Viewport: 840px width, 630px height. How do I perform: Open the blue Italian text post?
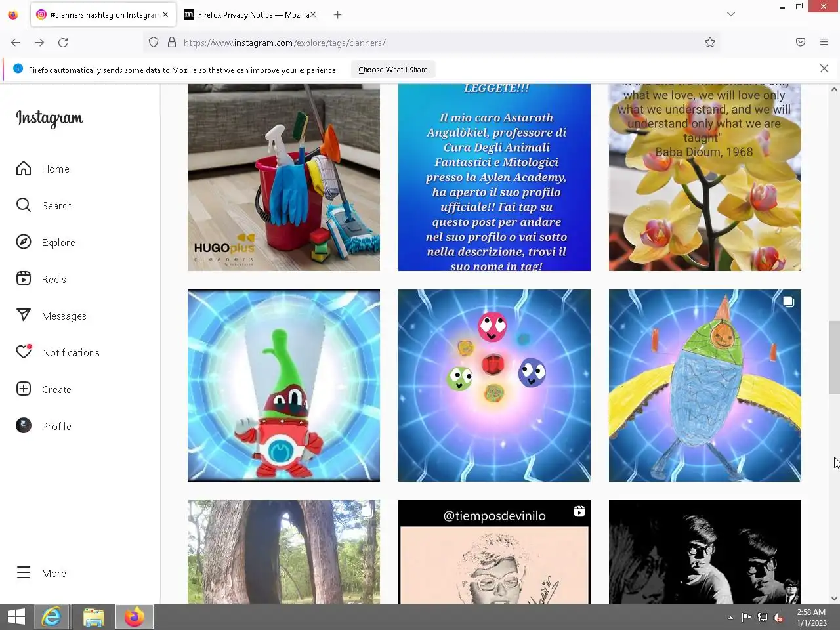[x=494, y=177]
